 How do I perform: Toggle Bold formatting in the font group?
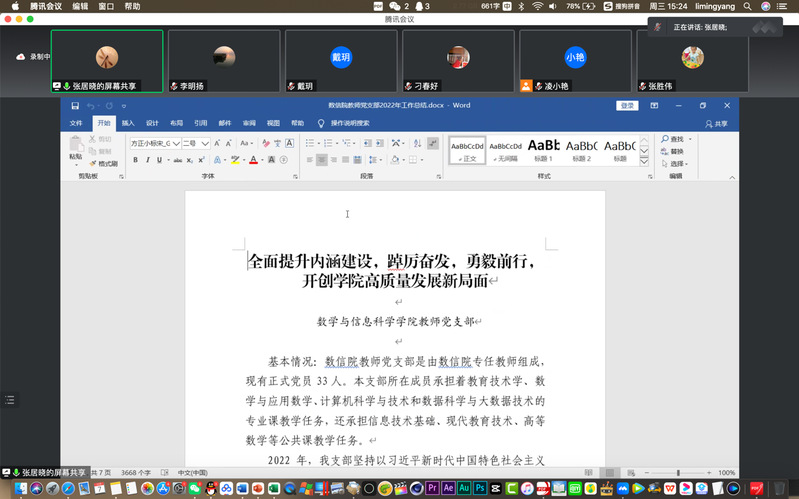coord(134,159)
